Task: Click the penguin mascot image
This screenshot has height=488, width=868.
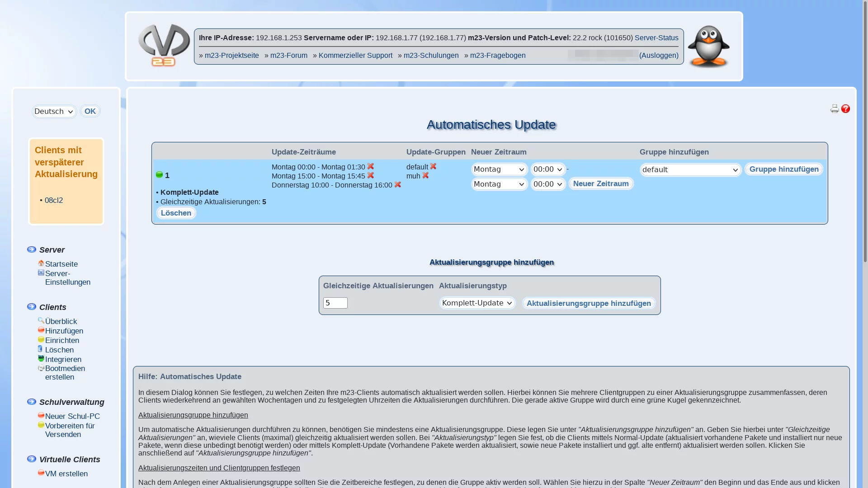Action: [708, 47]
